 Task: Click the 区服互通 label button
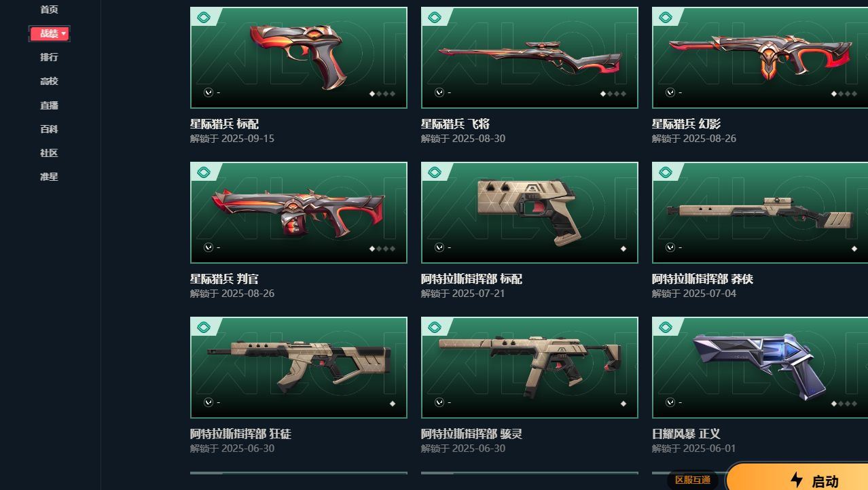(x=693, y=480)
